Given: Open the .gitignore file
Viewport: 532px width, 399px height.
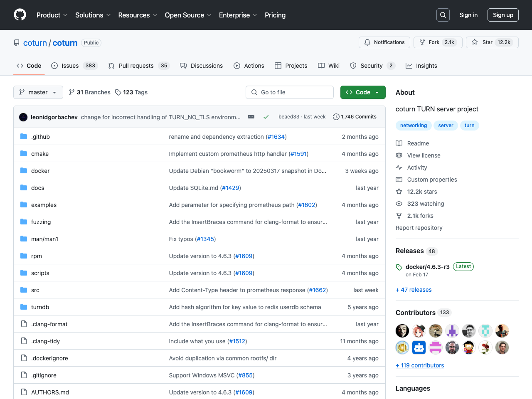Looking at the screenshot, I should coord(44,375).
